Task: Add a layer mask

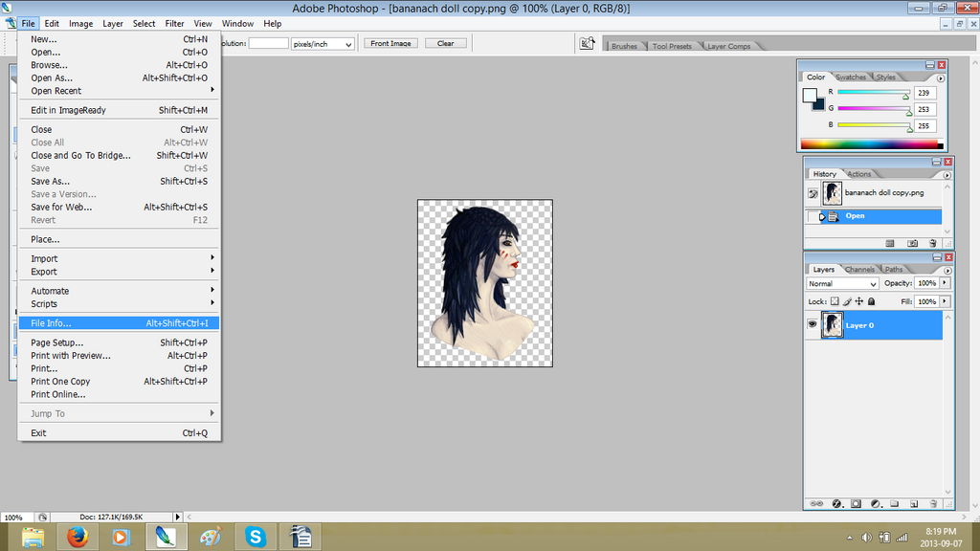Action: pos(856,503)
